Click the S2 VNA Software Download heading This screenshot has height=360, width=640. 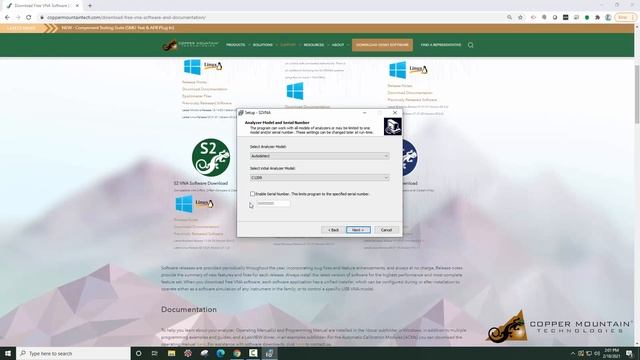[201, 183]
